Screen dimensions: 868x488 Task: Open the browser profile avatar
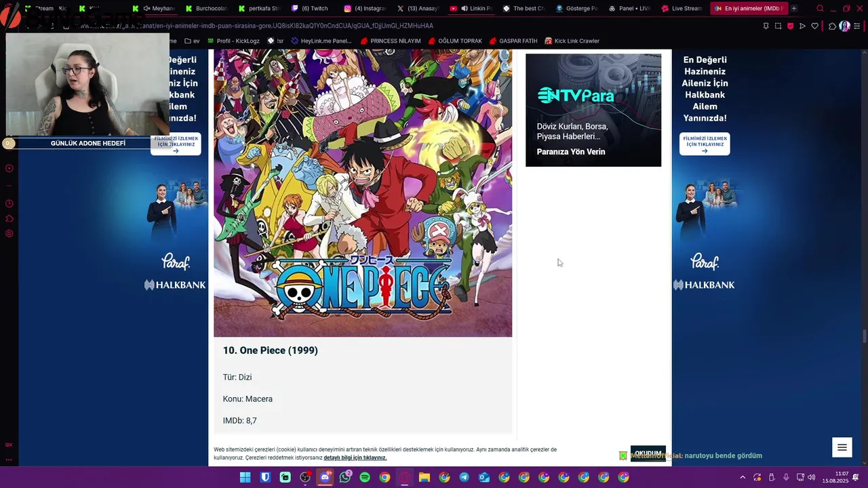[844, 26]
